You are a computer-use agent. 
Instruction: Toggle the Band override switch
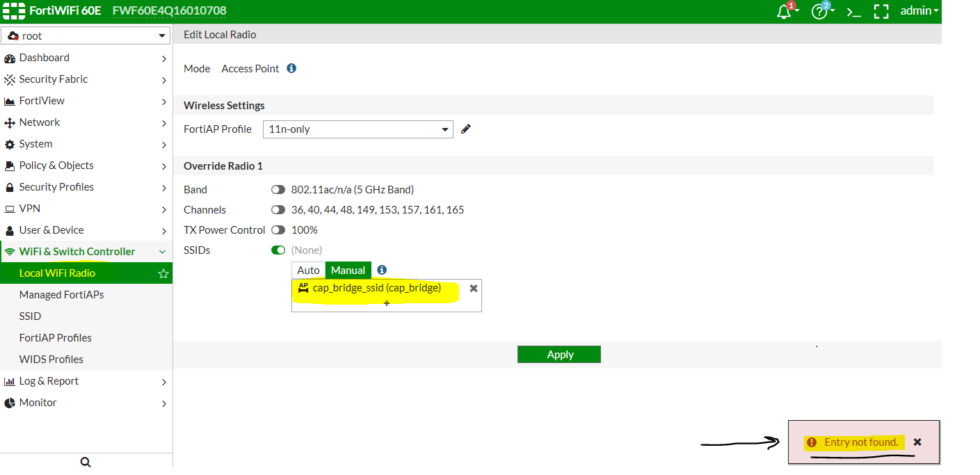pos(278,189)
